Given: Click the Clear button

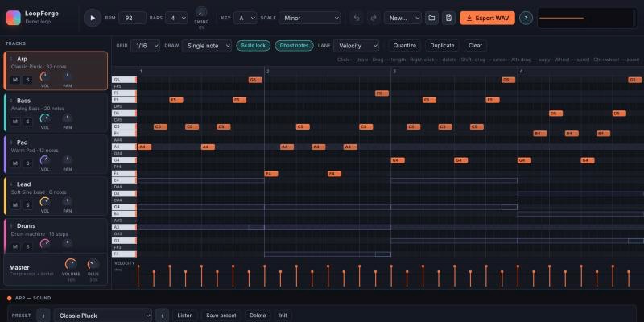Looking at the screenshot, I should [475, 46].
